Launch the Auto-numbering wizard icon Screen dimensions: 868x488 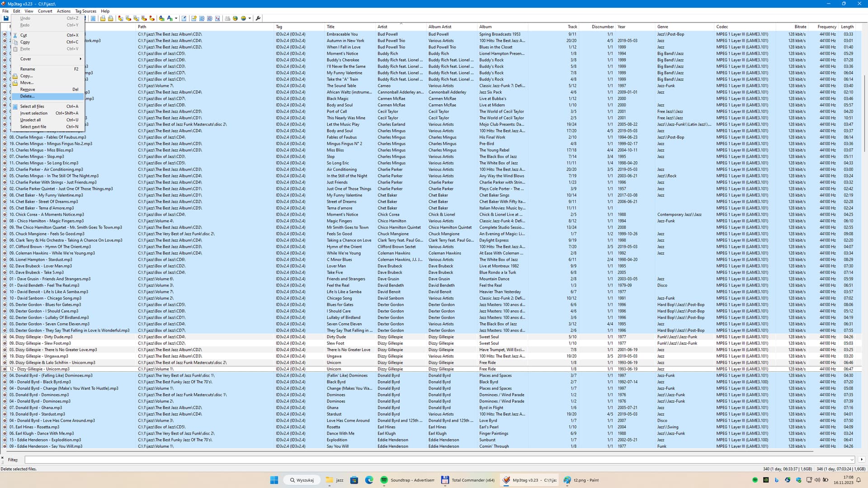pos(217,19)
